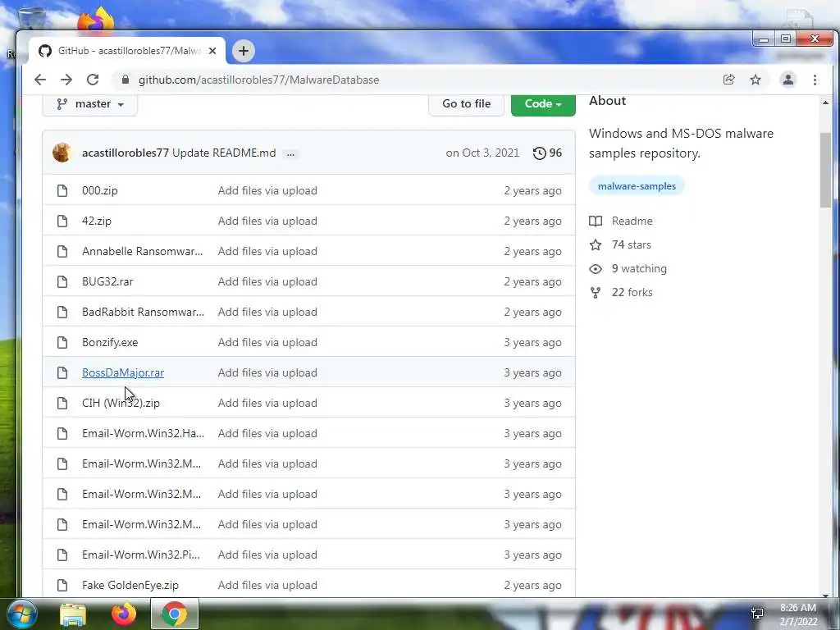Select the GitHub MalwareDatabase tab
Viewport: 840px width, 630px height.
(x=127, y=51)
